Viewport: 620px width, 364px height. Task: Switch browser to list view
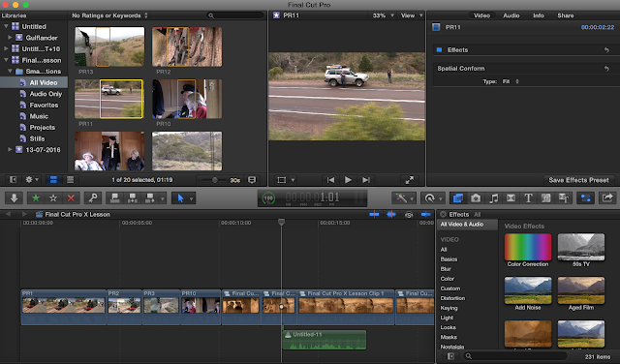pos(70,180)
